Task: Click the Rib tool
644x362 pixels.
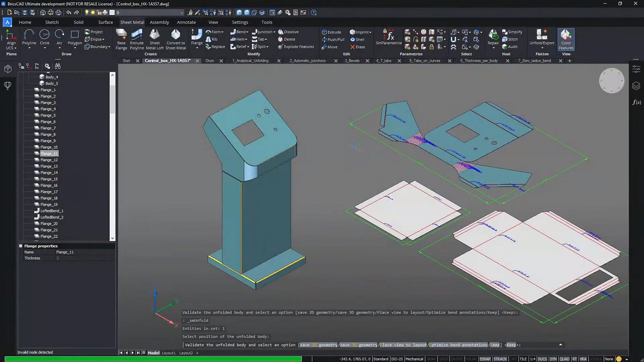Action: tap(211, 39)
